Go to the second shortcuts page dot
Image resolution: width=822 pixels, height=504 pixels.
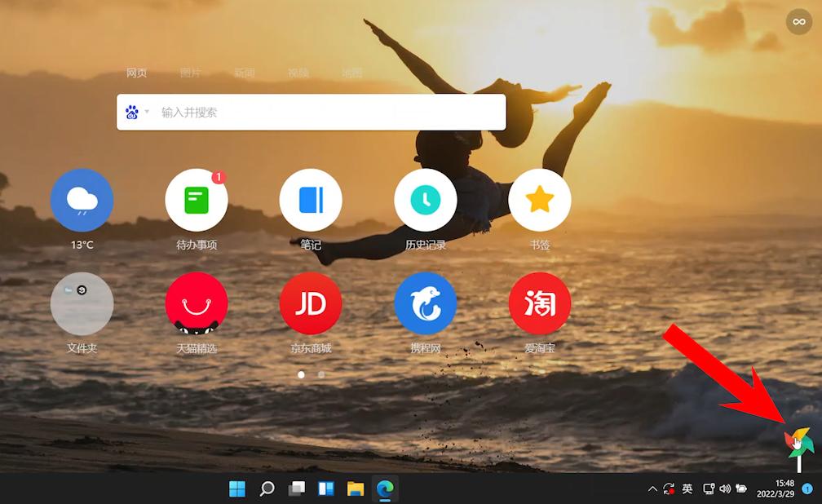pos(321,374)
